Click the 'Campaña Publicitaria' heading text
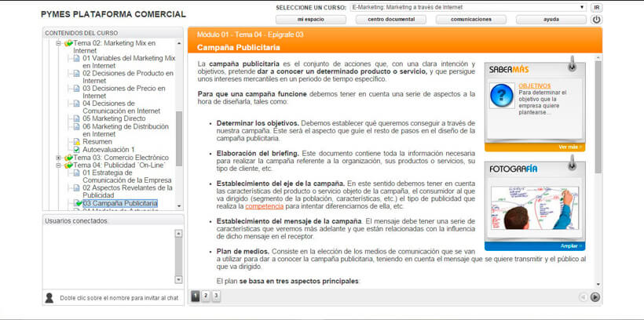This screenshot has height=320, width=644. [239, 48]
